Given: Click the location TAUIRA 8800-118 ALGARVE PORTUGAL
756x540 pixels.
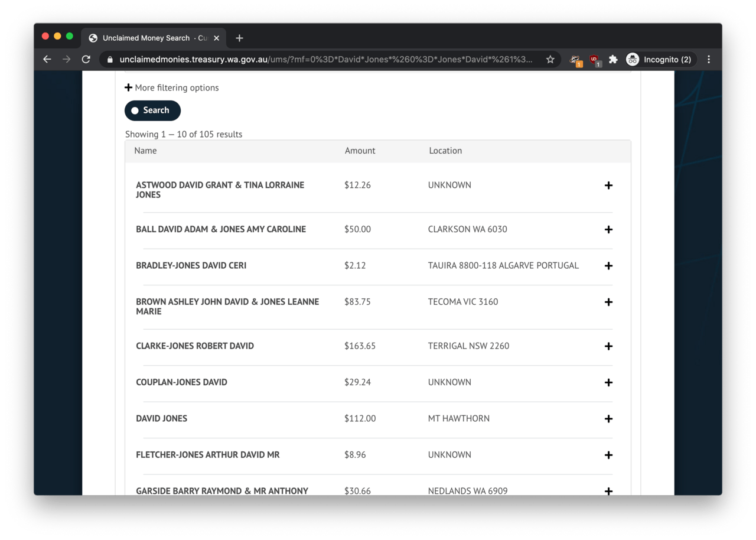Looking at the screenshot, I should click(503, 265).
